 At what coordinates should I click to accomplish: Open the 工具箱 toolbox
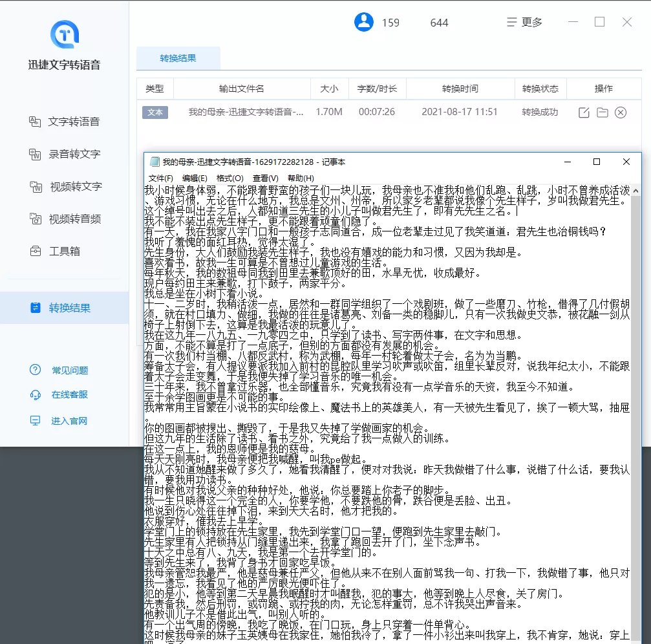click(x=55, y=252)
